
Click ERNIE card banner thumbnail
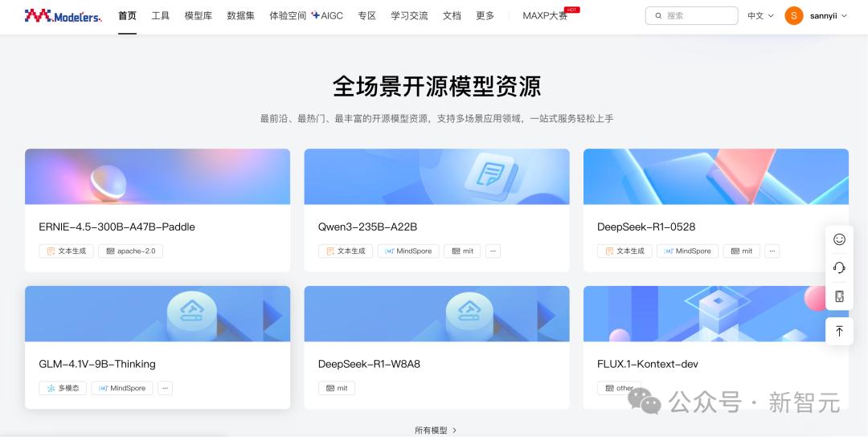(x=158, y=177)
